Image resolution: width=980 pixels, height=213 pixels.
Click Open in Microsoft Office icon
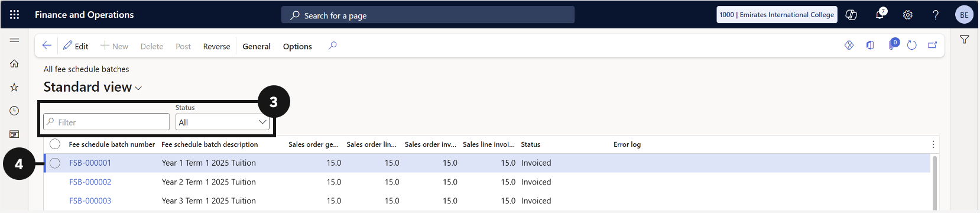click(x=870, y=45)
